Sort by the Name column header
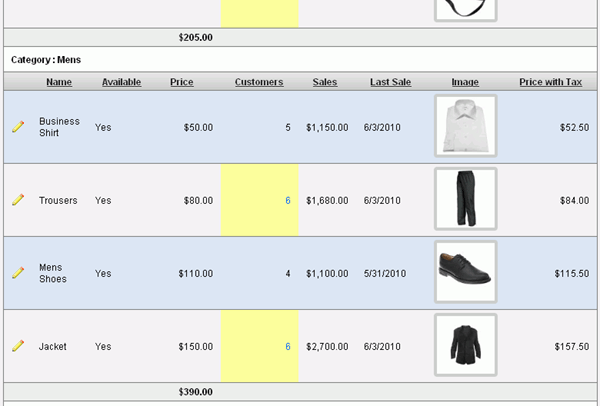The image size is (600, 406). coord(59,82)
